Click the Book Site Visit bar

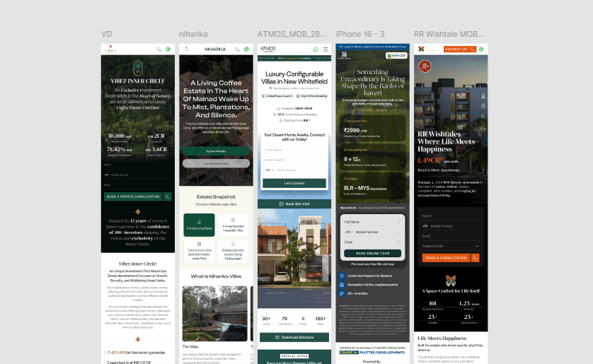click(294, 204)
